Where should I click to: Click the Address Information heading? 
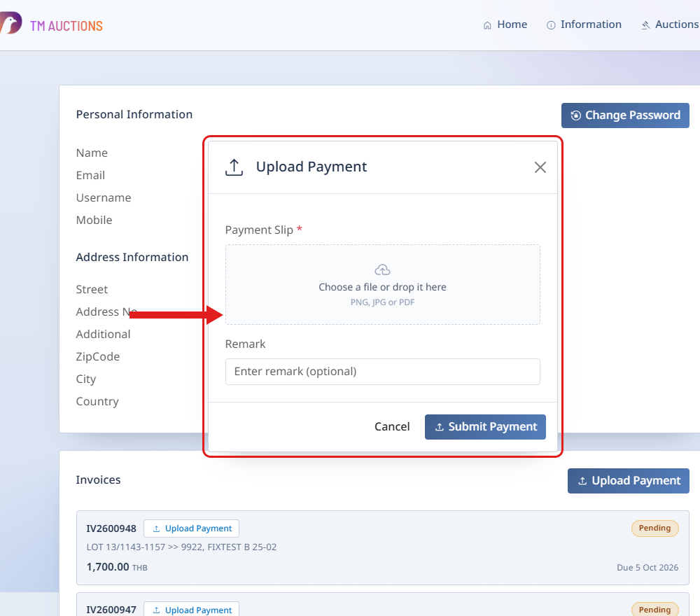132,257
